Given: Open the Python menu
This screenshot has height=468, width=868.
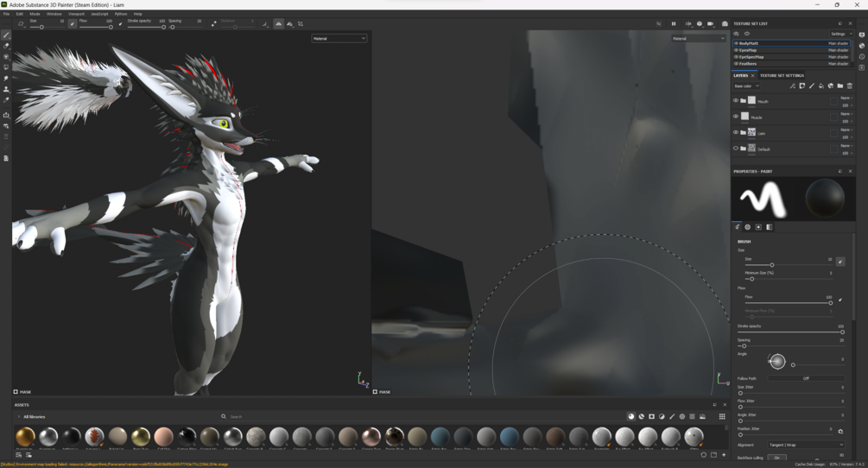Looking at the screenshot, I should [x=121, y=14].
